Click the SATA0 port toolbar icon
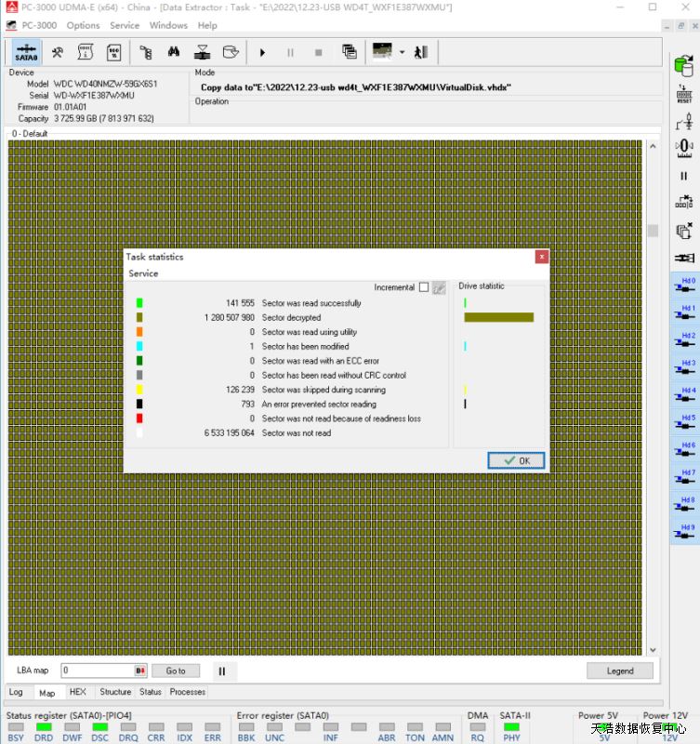Viewport: 700px width, 744px height. click(26, 52)
